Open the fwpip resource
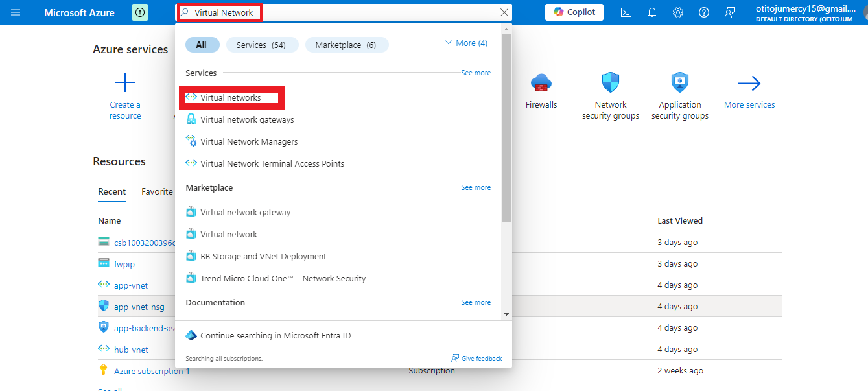Viewport: 868px width, 391px height. tap(124, 264)
